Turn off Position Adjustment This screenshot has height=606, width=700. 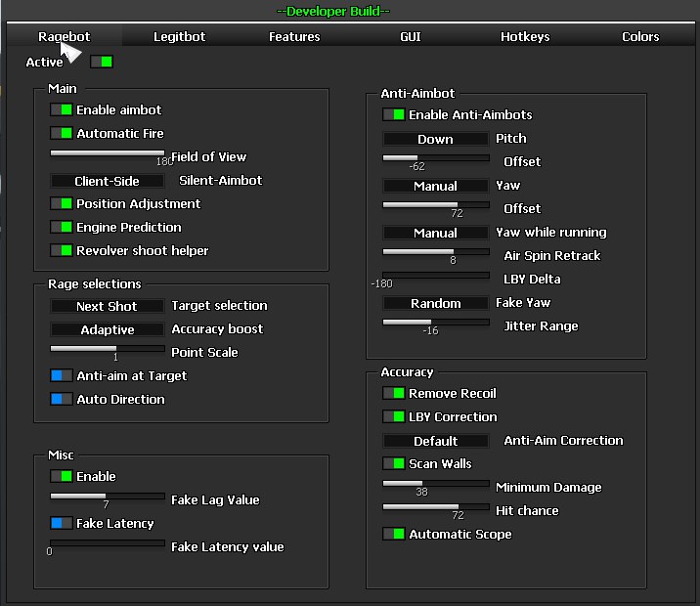pyautogui.click(x=62, y=204)
